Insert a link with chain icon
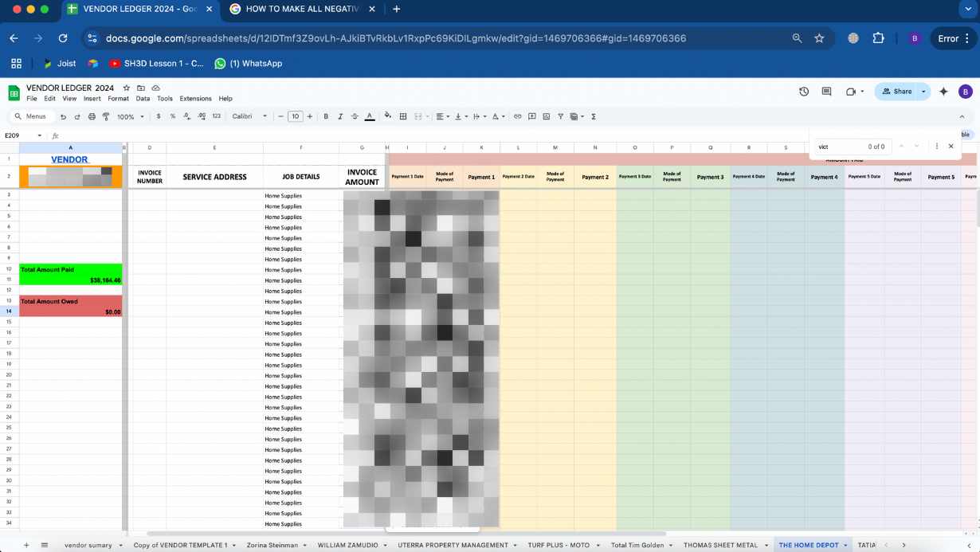 [x=517, y=116]
